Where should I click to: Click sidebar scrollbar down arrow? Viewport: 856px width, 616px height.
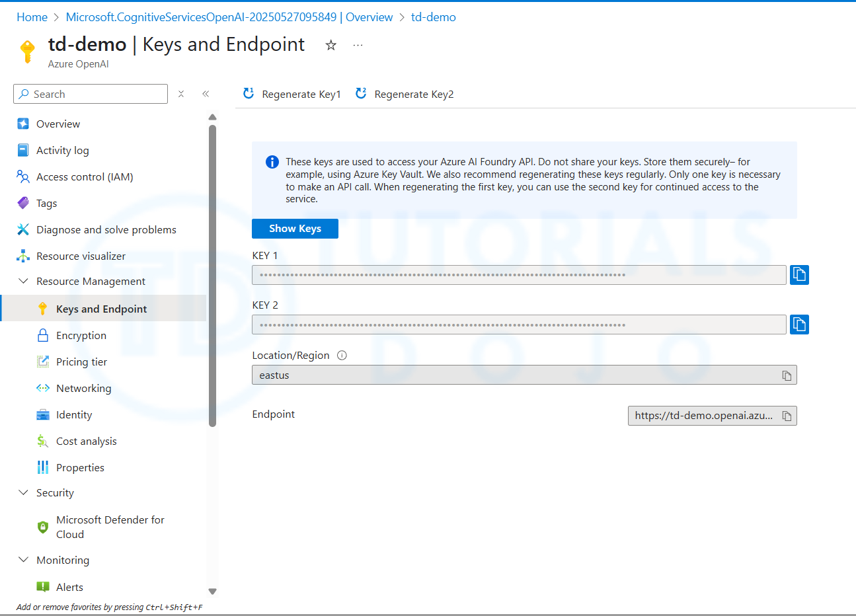tap(212, 592)
